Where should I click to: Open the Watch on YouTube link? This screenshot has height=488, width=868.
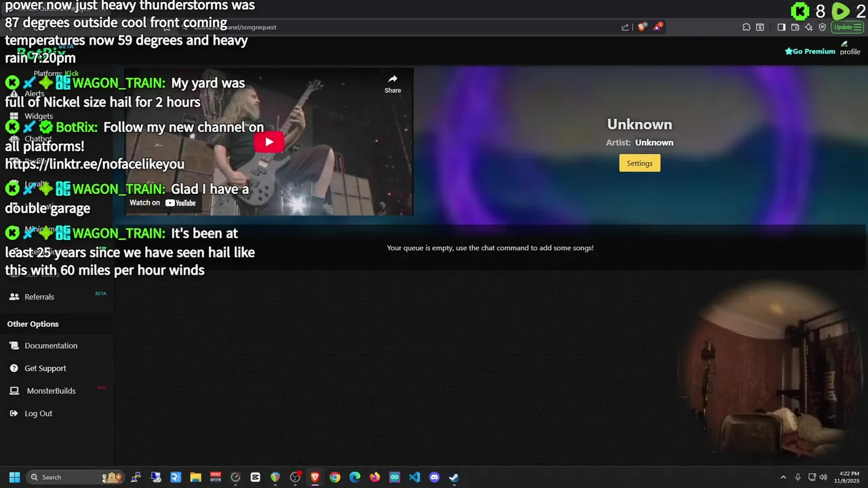click(x=163, y=203)
